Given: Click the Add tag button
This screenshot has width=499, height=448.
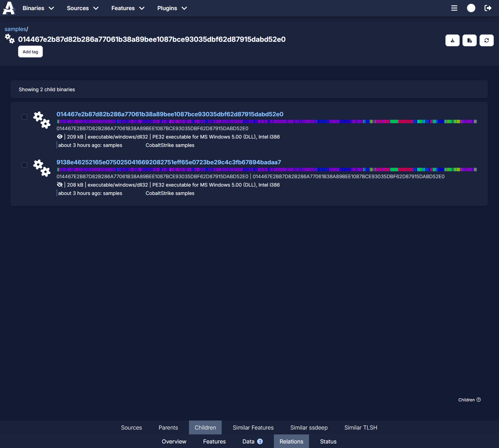Looking at the screenshot, I should (30, 52).
